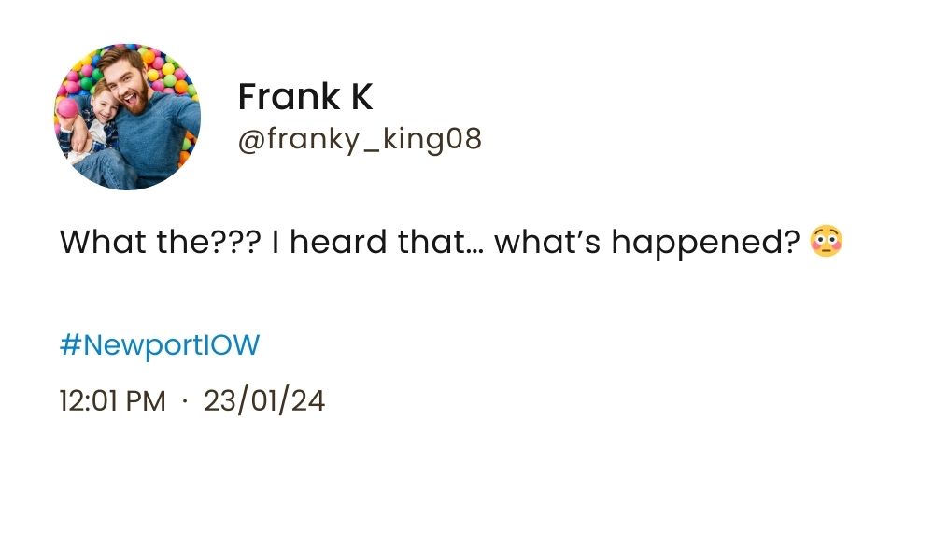934x560 pixels.
Task: Click "PM" in the timestamp
Action: pyautogui.click(x=145, y=401)
